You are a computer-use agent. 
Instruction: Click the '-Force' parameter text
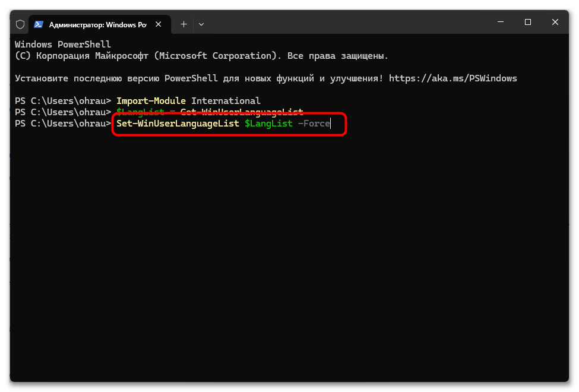point(314,124)
